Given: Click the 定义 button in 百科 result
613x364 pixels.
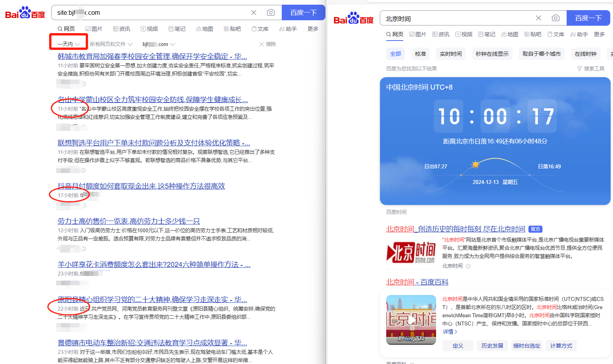Looking at the screenshot, I should pyautogui.click(x=458, y=346).
